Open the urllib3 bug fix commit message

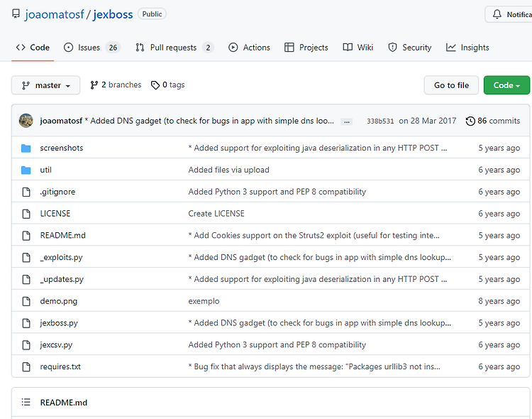point(314,366)
